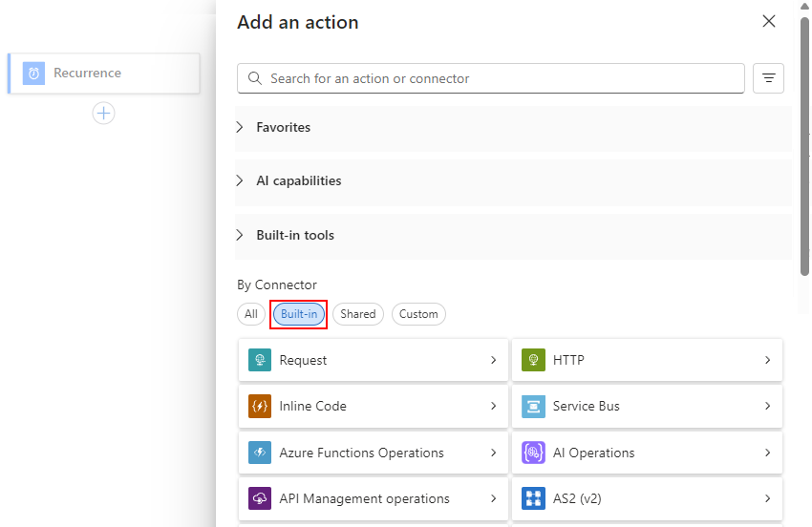Viewport: 812px width, 527px height.
Task: Click the AI Operations connector icon
Action: pyautogui.click(x=533, y=453)
